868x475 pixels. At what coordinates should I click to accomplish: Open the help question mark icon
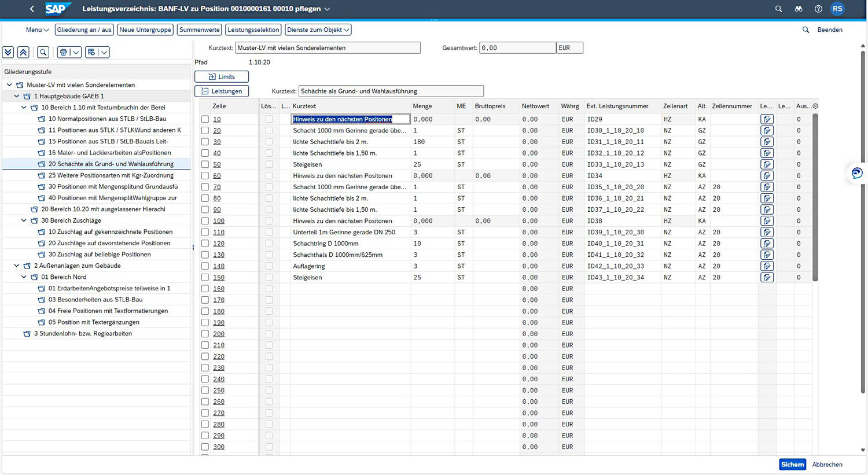pos(818,9)
